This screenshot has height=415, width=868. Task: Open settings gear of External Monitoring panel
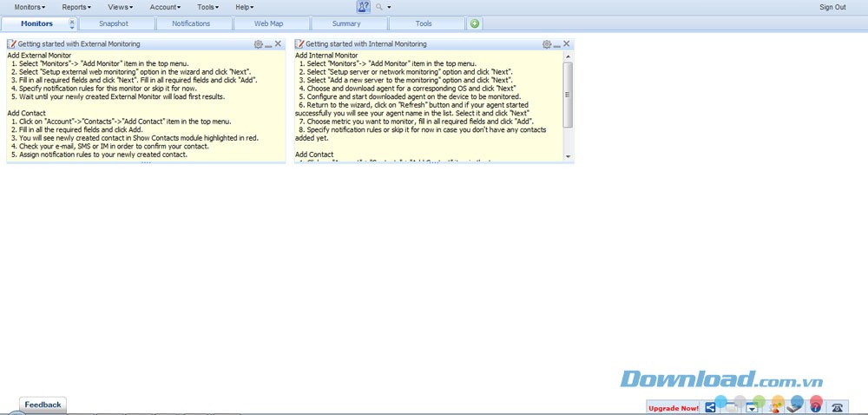[258, 43]
